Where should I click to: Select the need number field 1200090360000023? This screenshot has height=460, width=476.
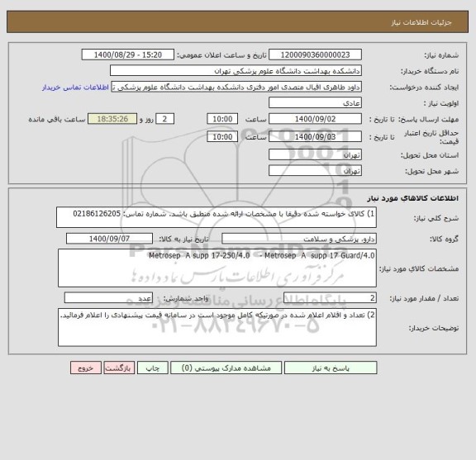tap(315, 55)
